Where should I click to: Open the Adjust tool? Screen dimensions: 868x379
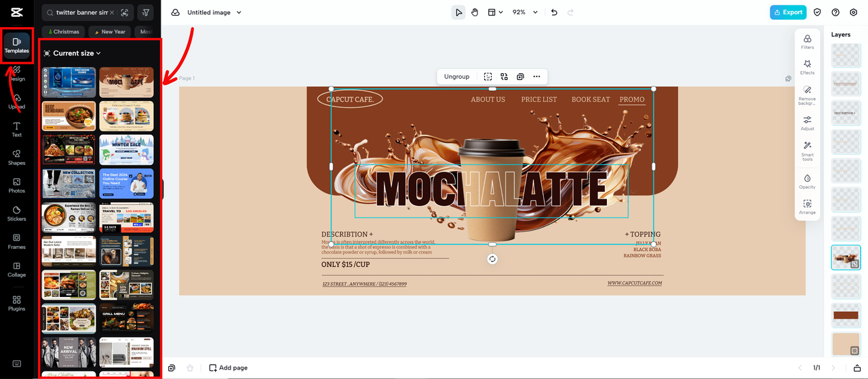[x=807, y=123]
